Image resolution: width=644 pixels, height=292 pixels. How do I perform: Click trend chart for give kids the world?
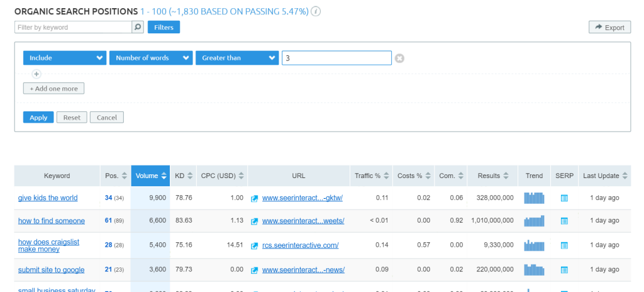point(534,198)
